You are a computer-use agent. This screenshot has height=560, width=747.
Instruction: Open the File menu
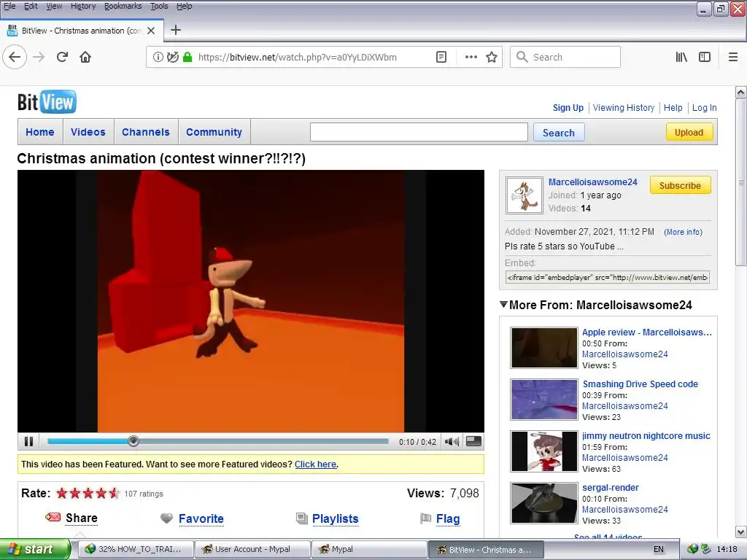(9, 6)
